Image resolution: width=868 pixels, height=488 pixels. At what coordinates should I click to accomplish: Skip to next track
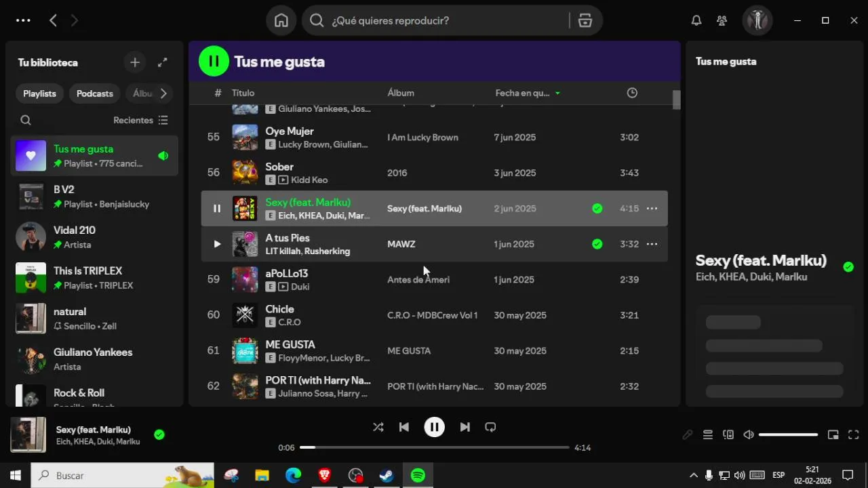[x=465, y=427]
